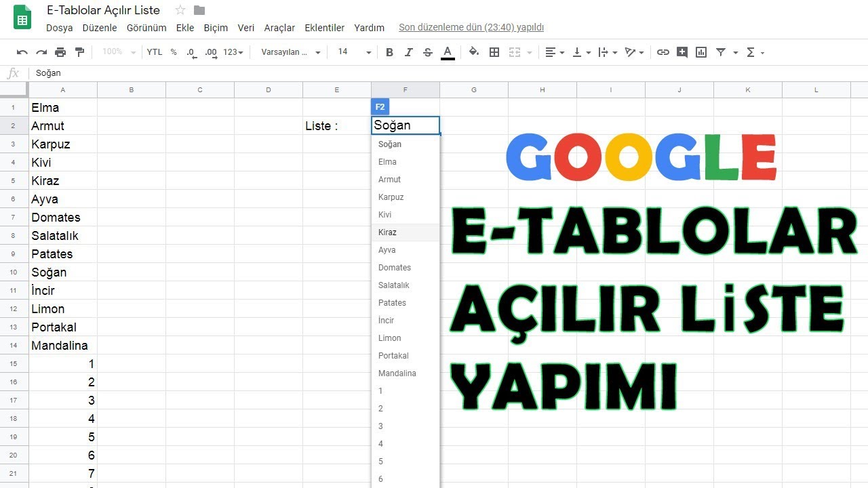The height and width of the screenshot is (488, 868).
Task: Choose Domates from the dropdown list
Action: tap(406, 268)
